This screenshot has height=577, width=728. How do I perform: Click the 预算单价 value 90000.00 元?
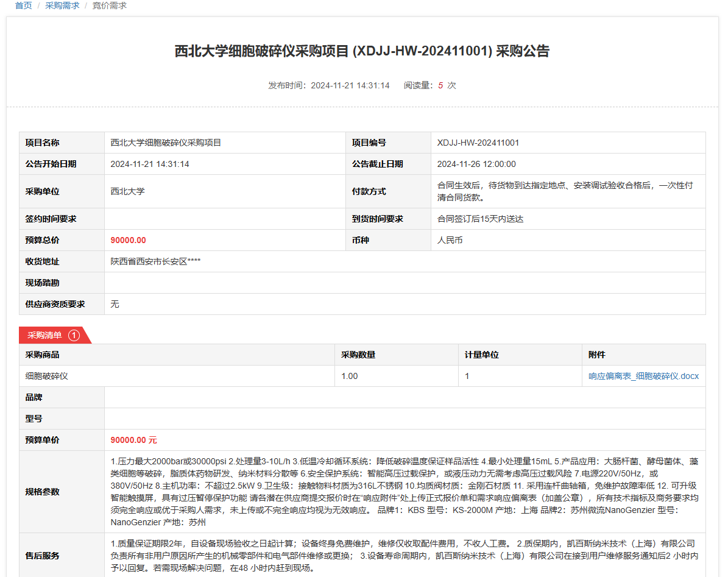pos(133,440)
